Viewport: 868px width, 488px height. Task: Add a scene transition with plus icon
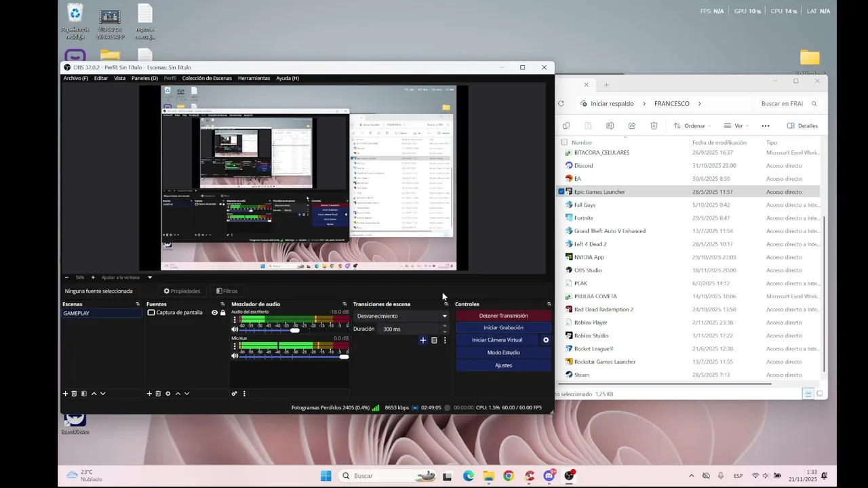point(423,340)
